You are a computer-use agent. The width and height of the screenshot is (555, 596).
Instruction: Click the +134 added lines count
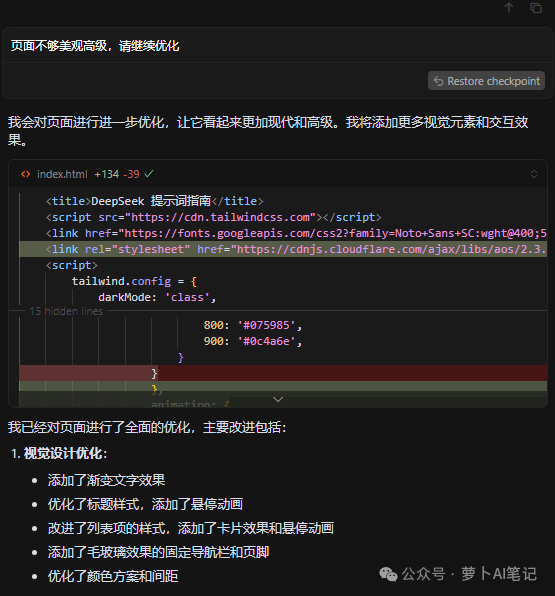(107, 174)
